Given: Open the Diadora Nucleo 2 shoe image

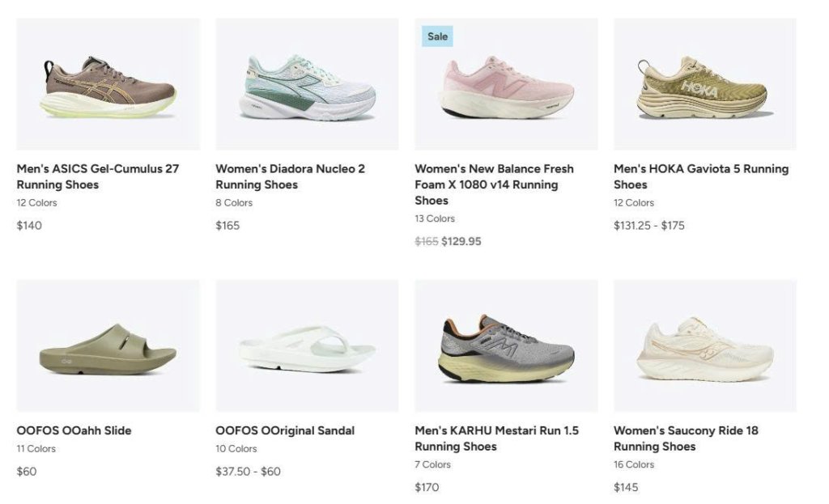Looking at the screenshot, I should pyautogui.click(x=307, y=85).
